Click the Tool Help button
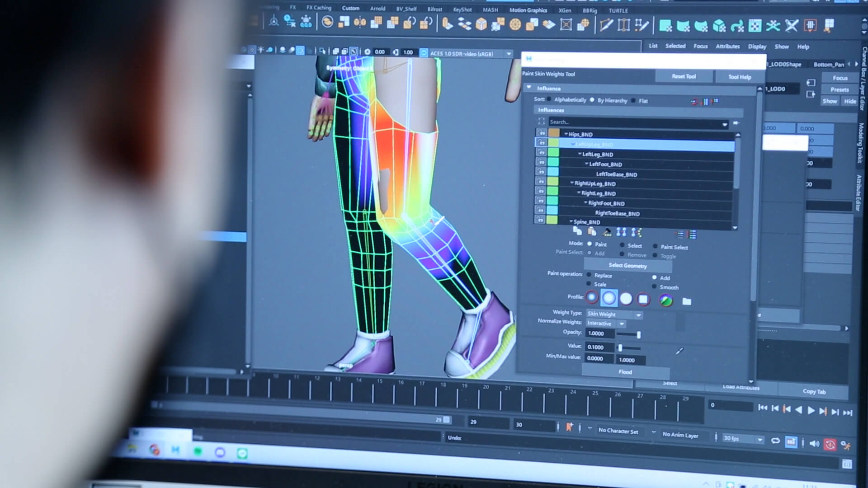Viewport: 868px width, 488px height. pyautogui.click(x=739, y=77)
